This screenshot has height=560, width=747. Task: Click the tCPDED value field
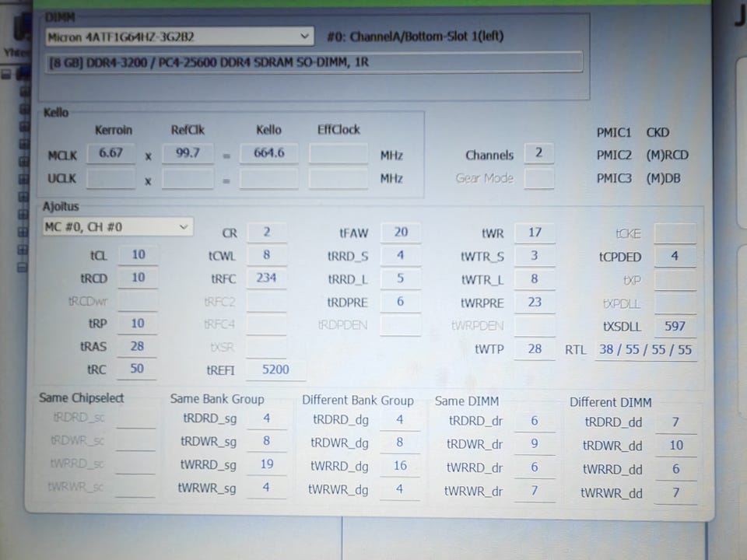pyautogui.click(x=675, y=257)
